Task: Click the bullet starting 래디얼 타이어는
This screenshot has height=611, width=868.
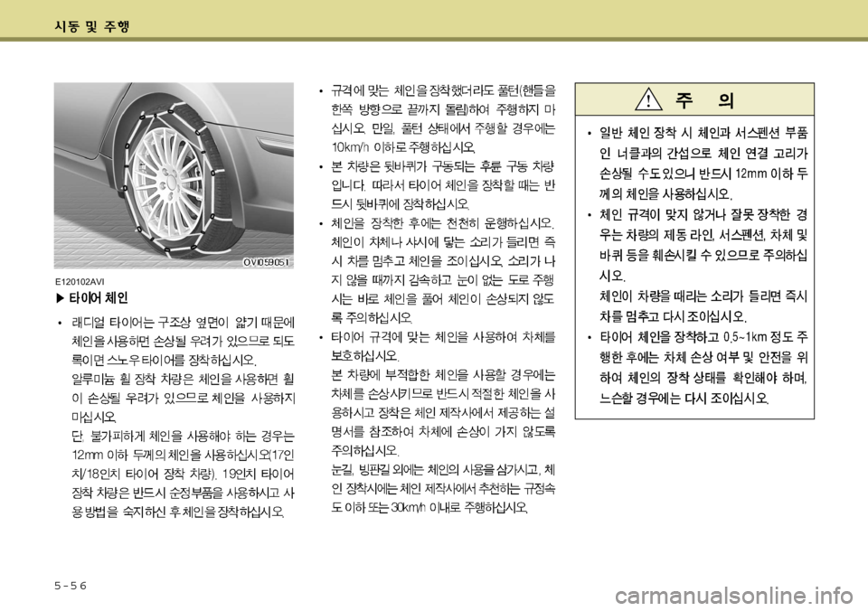Action: (176, 417)
